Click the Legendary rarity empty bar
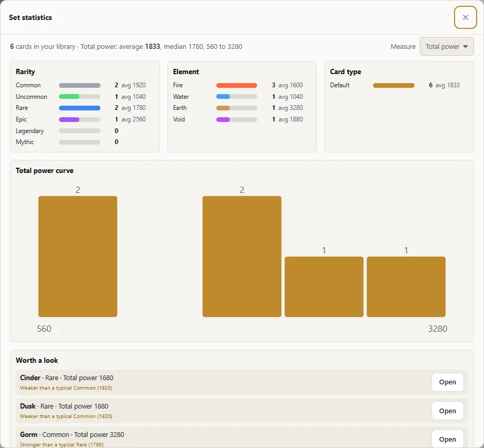The height and width of the screenshot is (448, 484). 79,131
